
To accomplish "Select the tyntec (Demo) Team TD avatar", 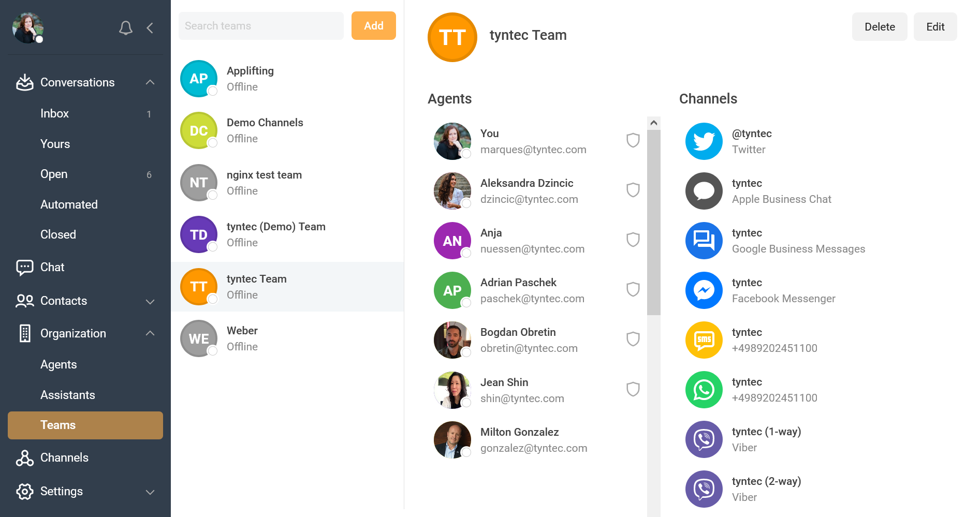I will click(199, 234).
